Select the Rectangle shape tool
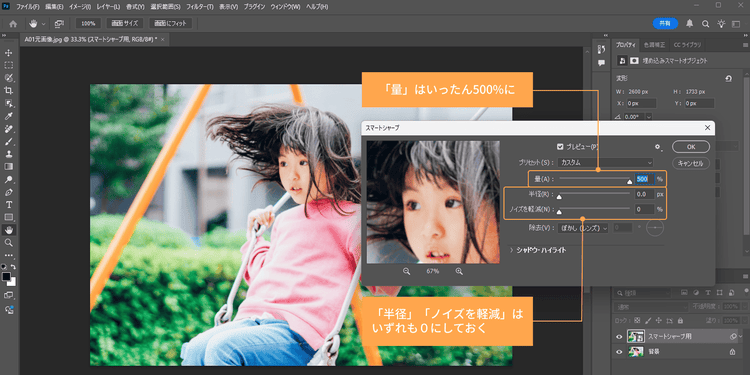This screenshot has height=375, width=750. [x=9, y=217]
